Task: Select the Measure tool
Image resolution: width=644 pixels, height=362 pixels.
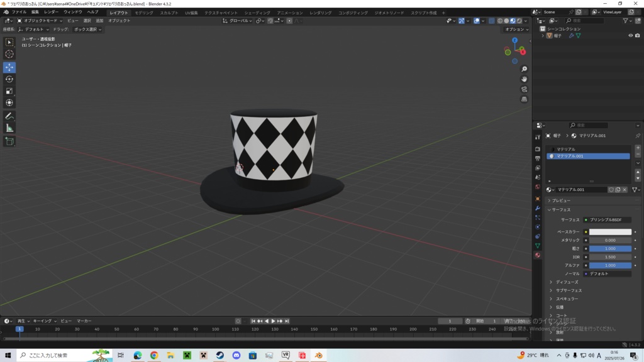Action: [9, 128]
